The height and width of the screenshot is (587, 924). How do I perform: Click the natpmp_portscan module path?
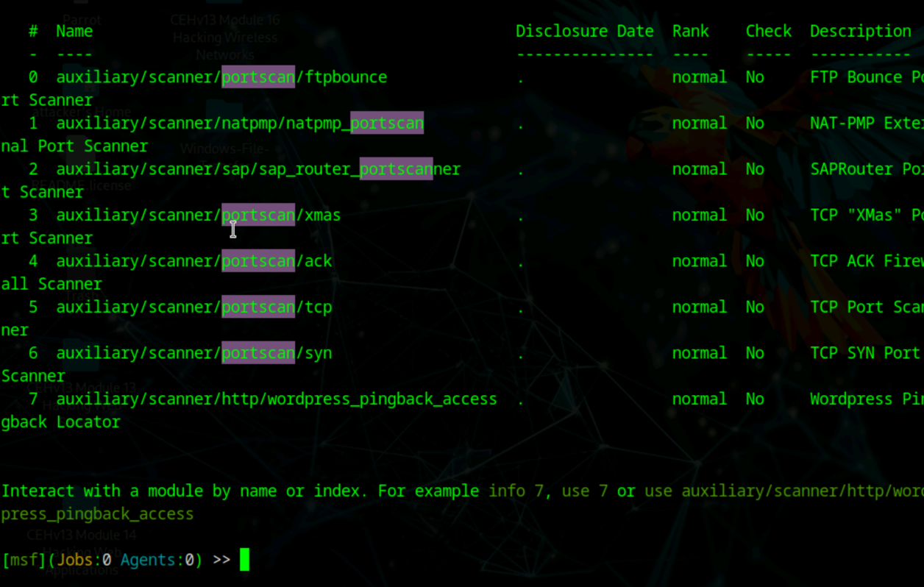point(240,124)
